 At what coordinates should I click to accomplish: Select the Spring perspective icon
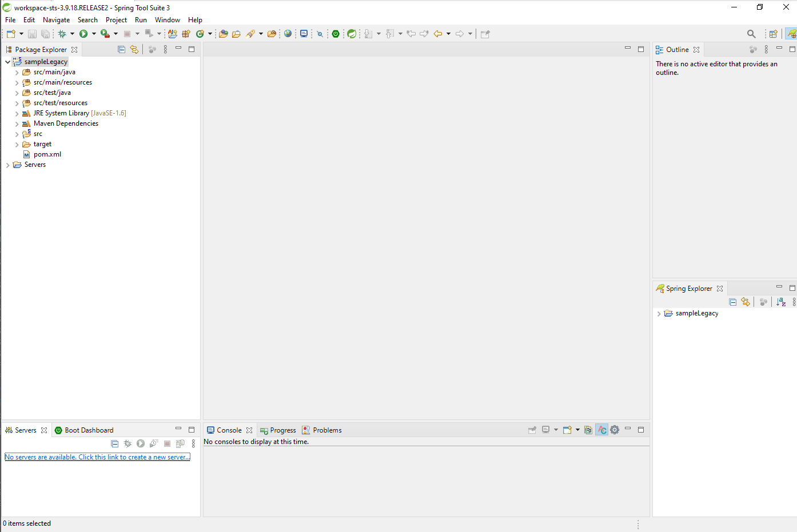point(791,34)
